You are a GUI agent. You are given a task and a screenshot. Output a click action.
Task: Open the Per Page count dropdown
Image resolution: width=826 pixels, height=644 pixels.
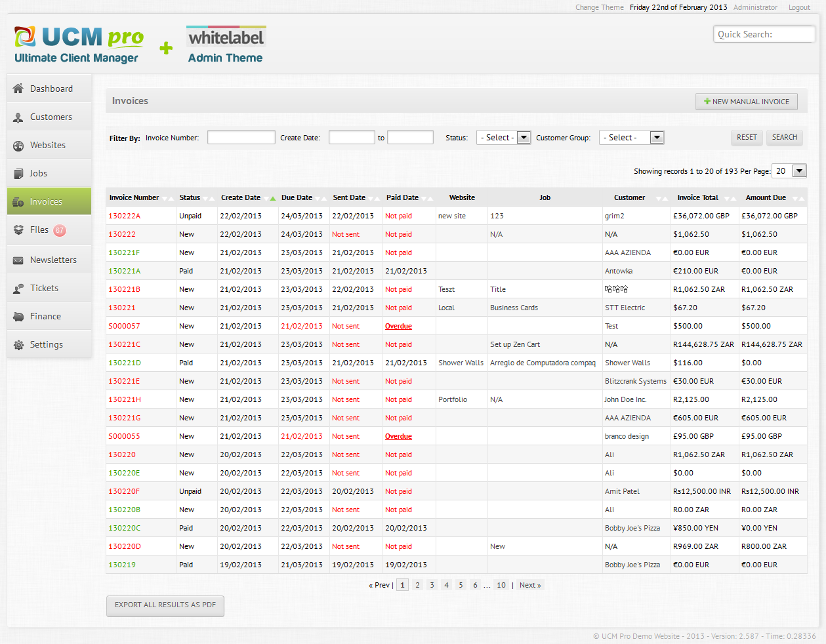tap(789, 171)
